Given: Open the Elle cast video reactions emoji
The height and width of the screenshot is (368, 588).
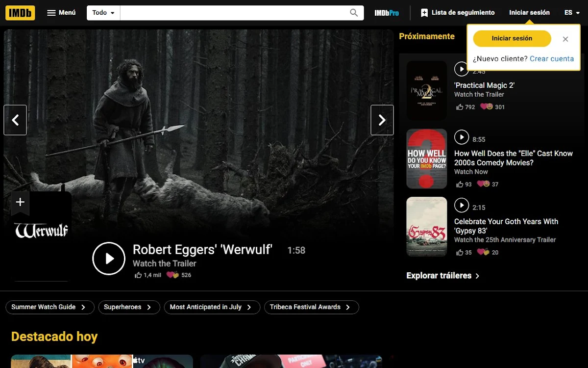Looking at the screenshot, I should click(484, 184).
